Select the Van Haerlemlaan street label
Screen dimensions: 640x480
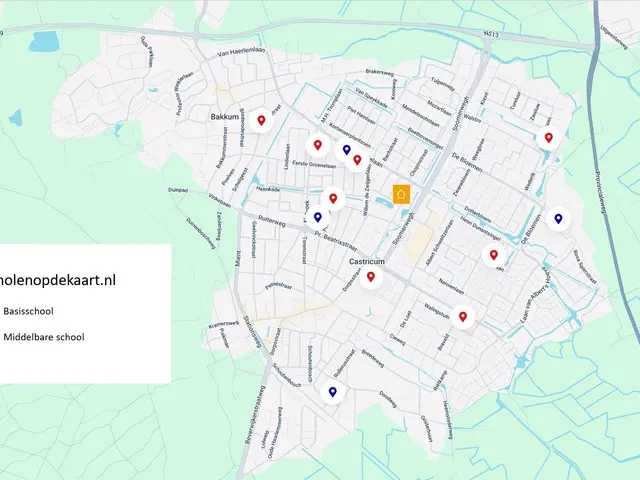click(241, 52)
